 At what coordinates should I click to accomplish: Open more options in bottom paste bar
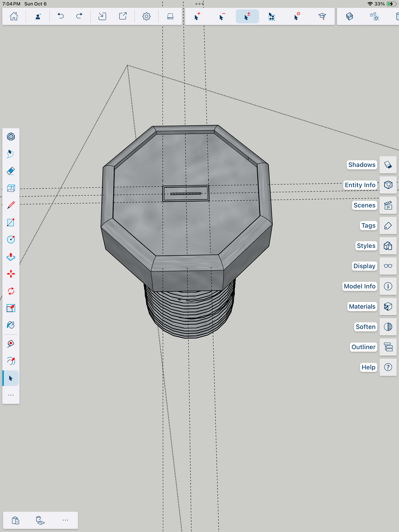65,520
